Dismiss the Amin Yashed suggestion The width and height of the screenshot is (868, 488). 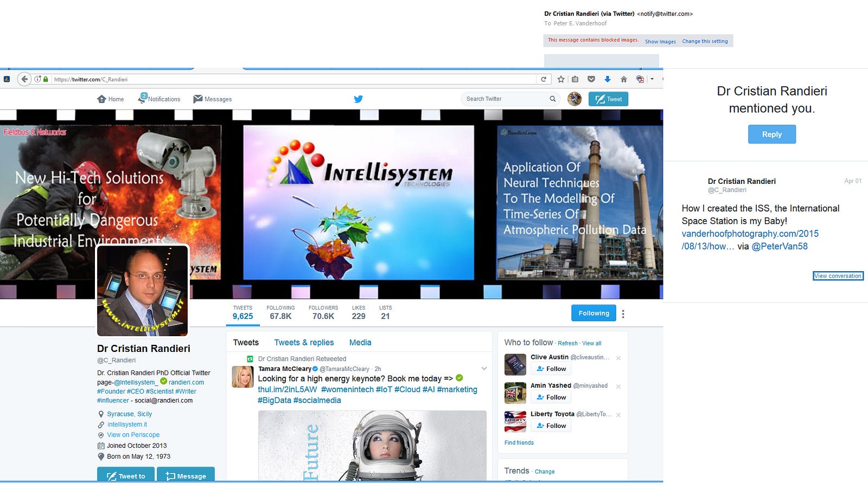click(618, 387)
